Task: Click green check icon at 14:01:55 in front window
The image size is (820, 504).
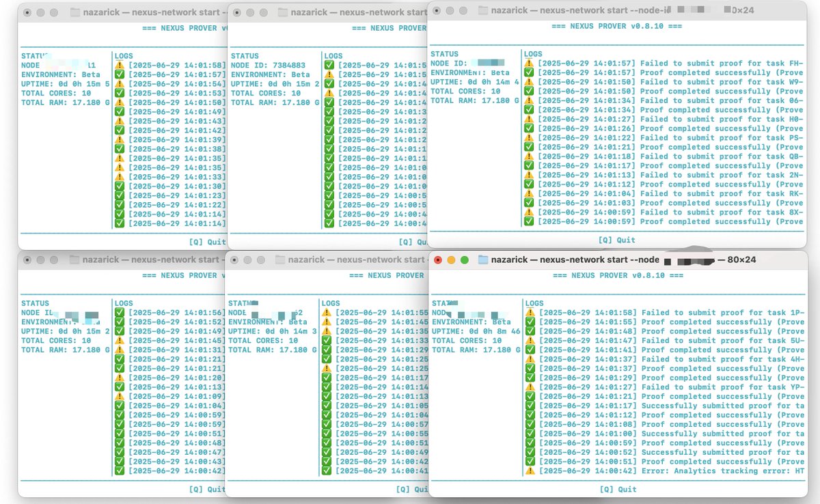Action: (529, 322)
